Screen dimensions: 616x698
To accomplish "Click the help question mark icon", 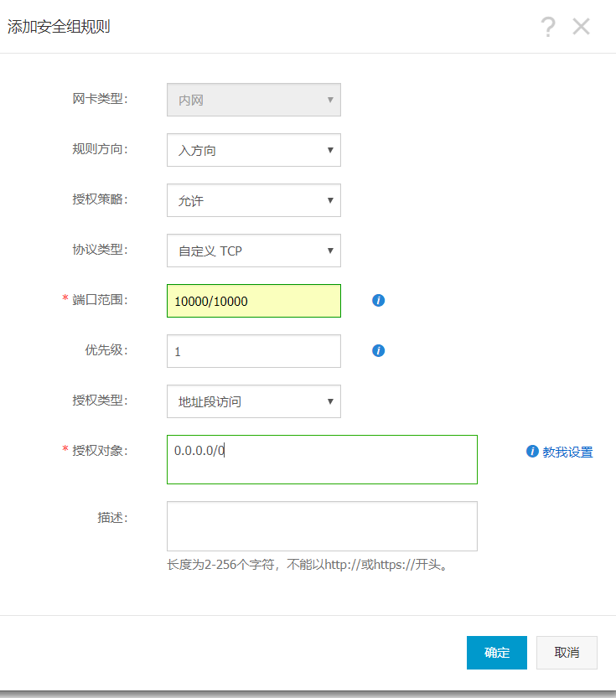I will pos(548,27).
